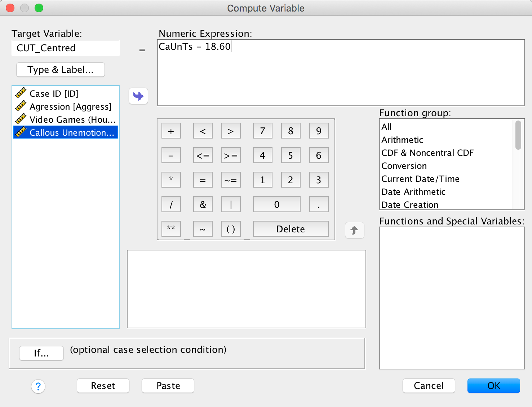The width and height of the screenshot is (532, 407).
Task: Open the Type & Label dialog
Action: (x=61, y=70)
